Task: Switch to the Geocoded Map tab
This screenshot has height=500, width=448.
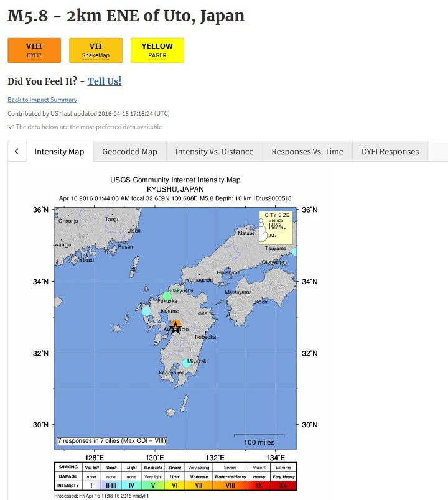Action: (x=129, y=152)
